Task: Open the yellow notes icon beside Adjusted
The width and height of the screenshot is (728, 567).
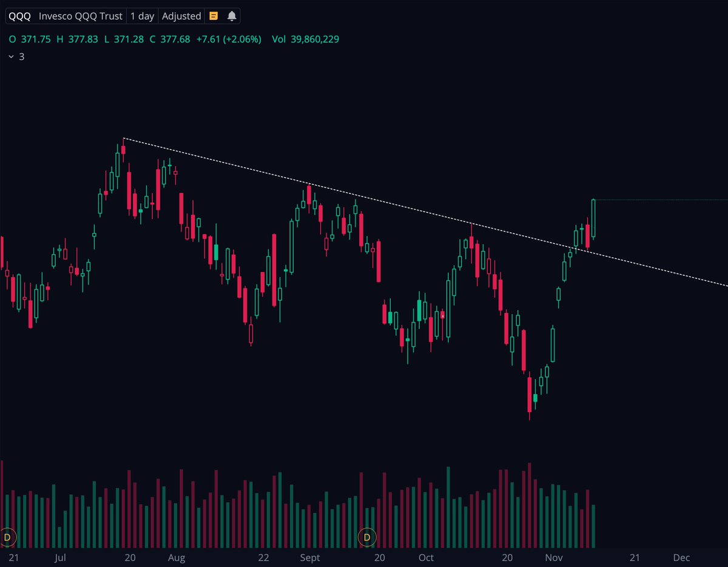Action: (214, 16)
